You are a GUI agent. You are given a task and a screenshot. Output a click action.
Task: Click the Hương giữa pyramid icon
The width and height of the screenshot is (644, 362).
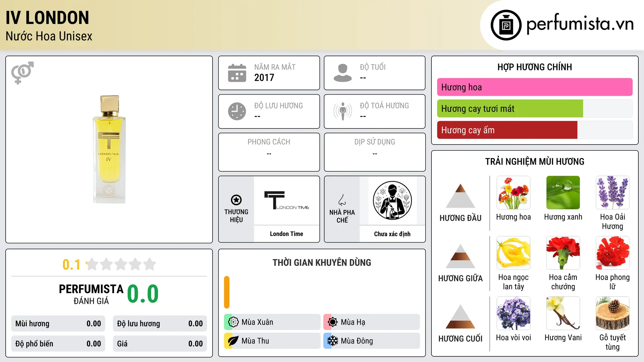click(460, 256)
